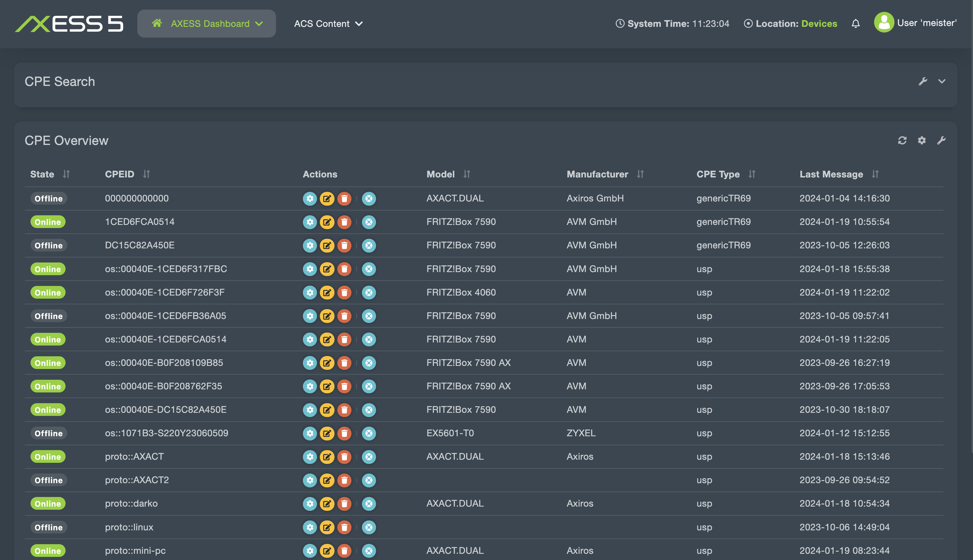Click Offline badge of DC15C82A450E
This screenshot has height=560, width=973.
49,245
